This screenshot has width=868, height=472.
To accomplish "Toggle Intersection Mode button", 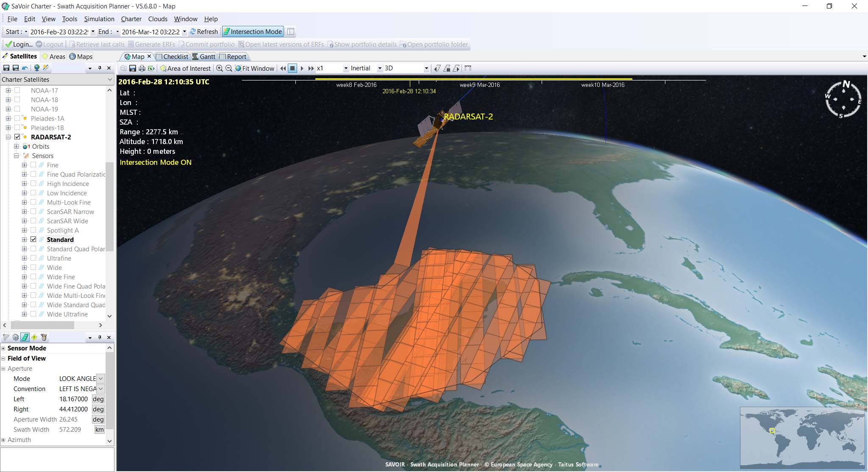I will click(x=252, y=32).
